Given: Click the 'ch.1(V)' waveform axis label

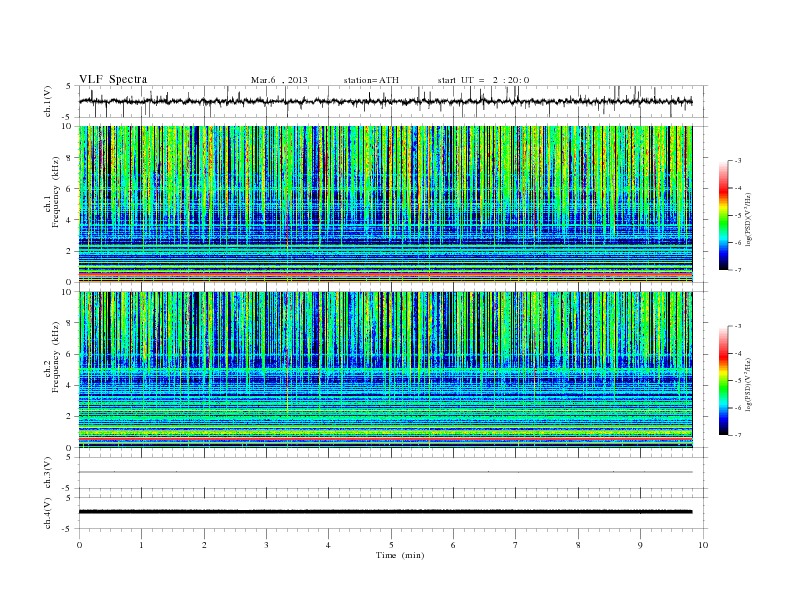Looking at the screenshot, I should tap(48, 101).
